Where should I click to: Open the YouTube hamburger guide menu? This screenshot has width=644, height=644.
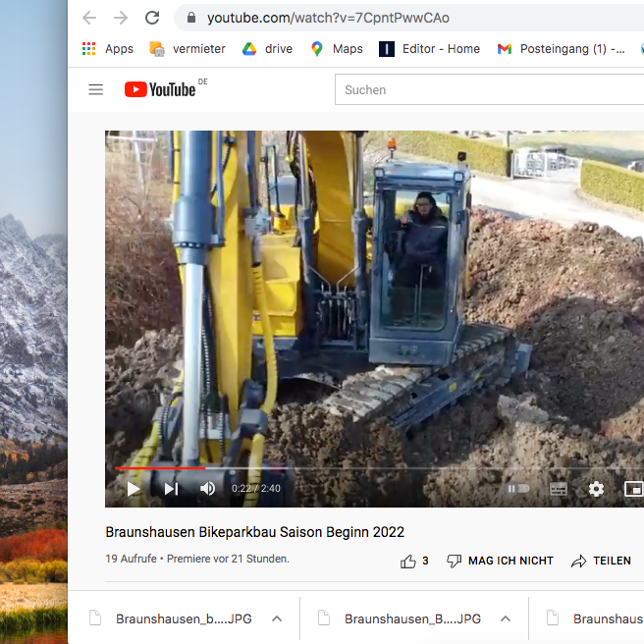[95, 89]
